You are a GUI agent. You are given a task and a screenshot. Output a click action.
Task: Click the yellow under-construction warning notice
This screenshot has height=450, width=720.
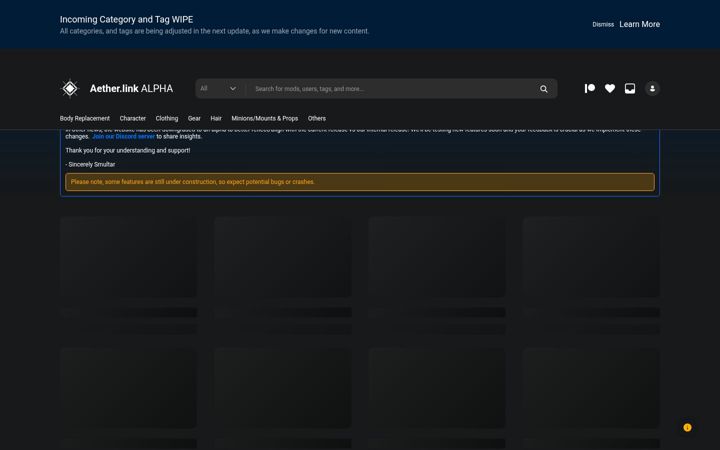click(360, 182)
